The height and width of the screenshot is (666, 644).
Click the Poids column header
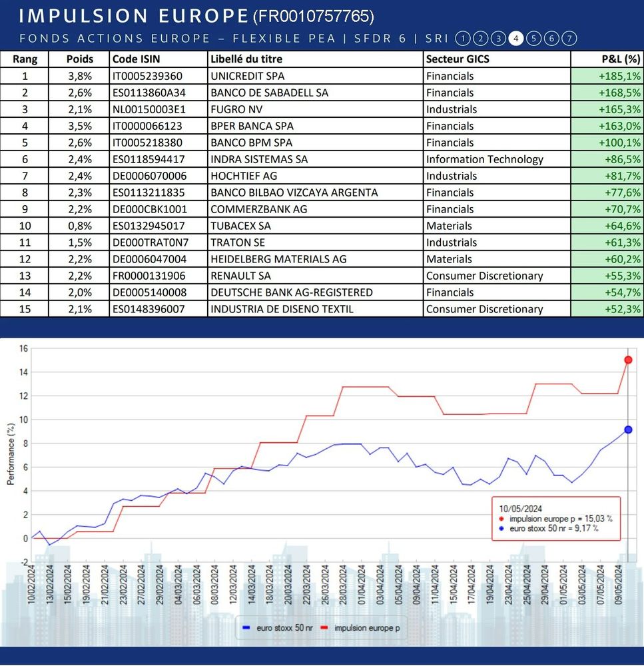79,59
